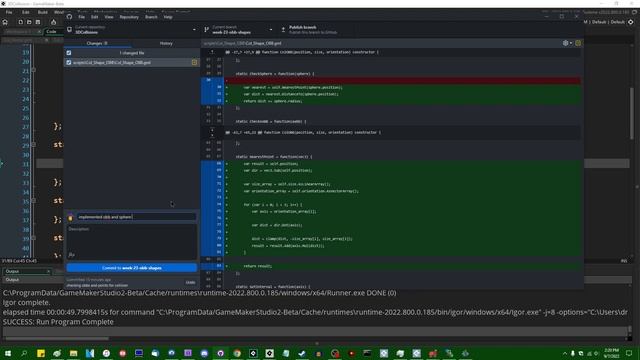The image size is (640, 360).
Task: Collapse code fold at line 35
Action: [x=33, y=200]
